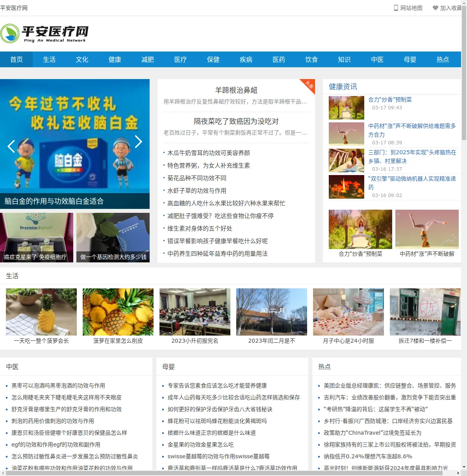The height and width of the screenshot is (476, 467).
Task: Open 热点 article 政策助力"ChinaTravel"过境免签延长为
Action: pyautogui.click(x=372, y=433)
